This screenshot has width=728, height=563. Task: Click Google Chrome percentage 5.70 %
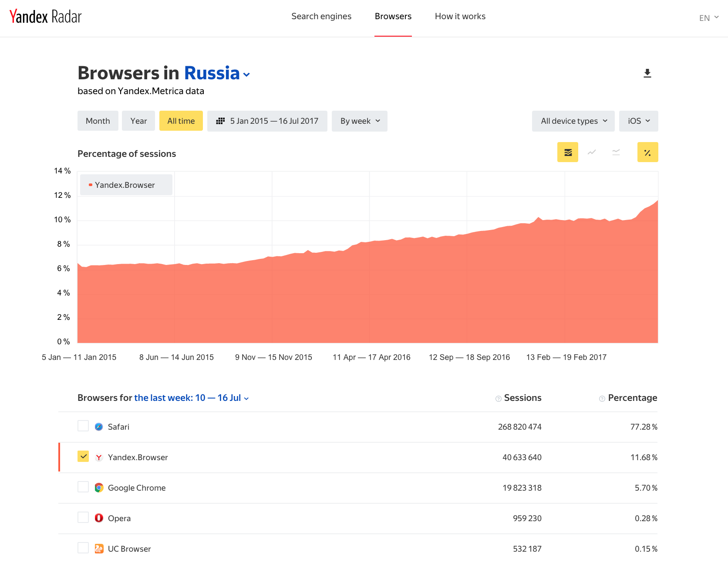point(646,488)
